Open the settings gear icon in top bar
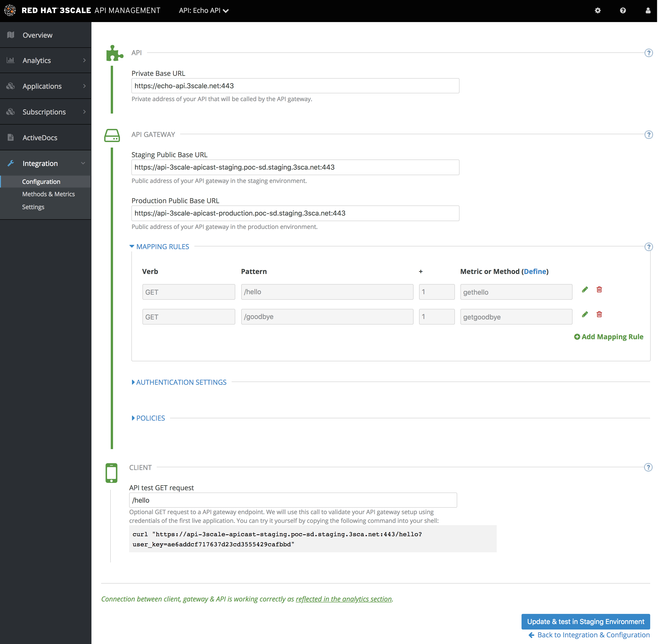Screen dimensions: 658x644 598,11
